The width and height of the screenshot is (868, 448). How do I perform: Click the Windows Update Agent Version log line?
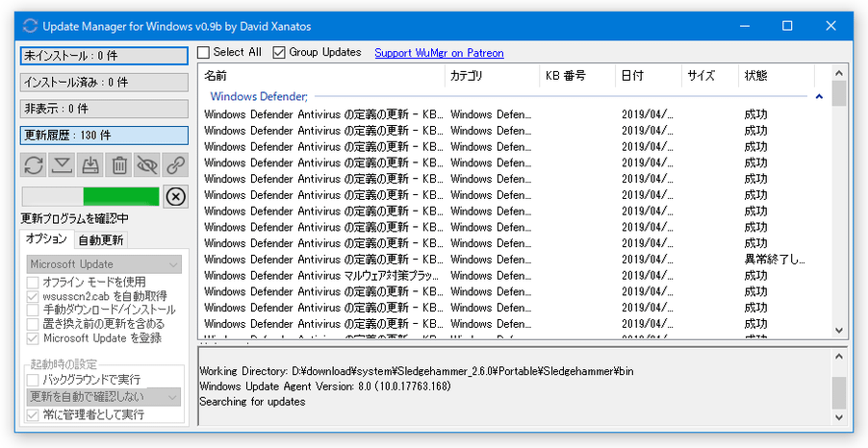tap(325, 386)
